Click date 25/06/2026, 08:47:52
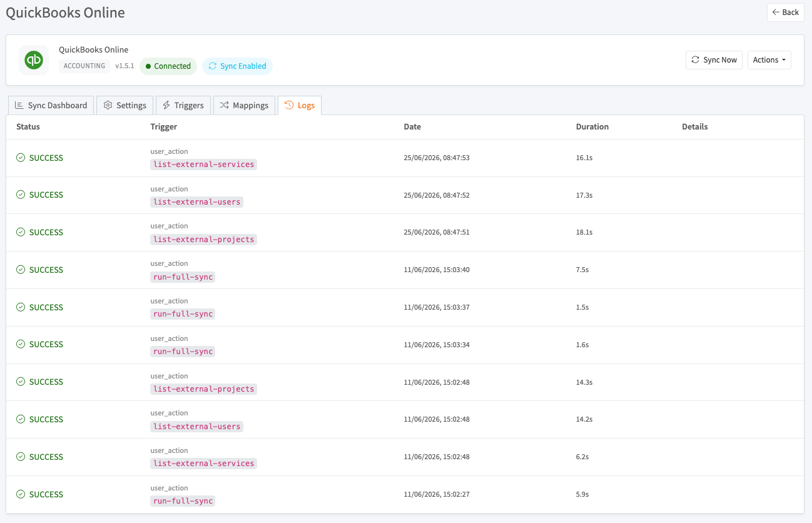Viewport: 812px width, 523px height. click(x=437, y=195)
